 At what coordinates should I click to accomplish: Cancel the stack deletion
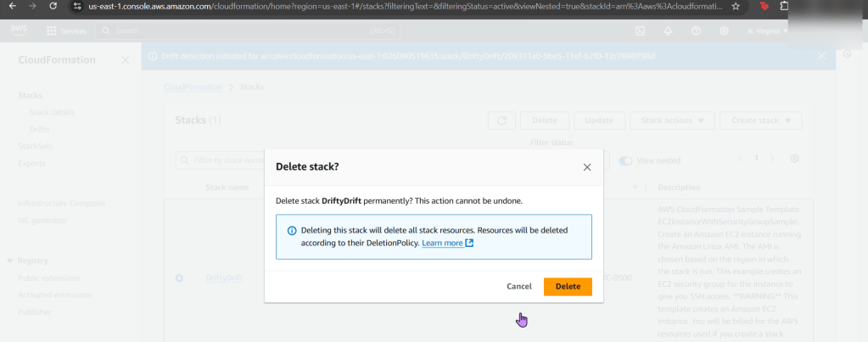click(518, 287)
